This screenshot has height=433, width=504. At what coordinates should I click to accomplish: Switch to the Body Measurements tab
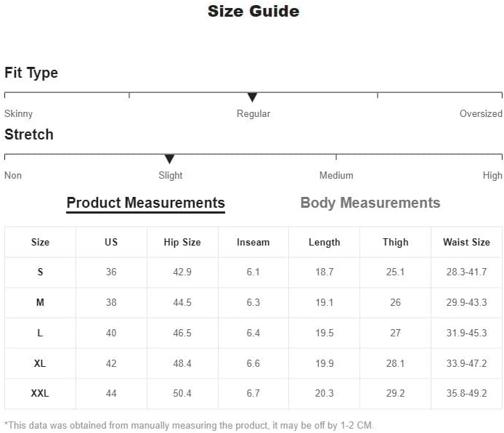(370, 203)
